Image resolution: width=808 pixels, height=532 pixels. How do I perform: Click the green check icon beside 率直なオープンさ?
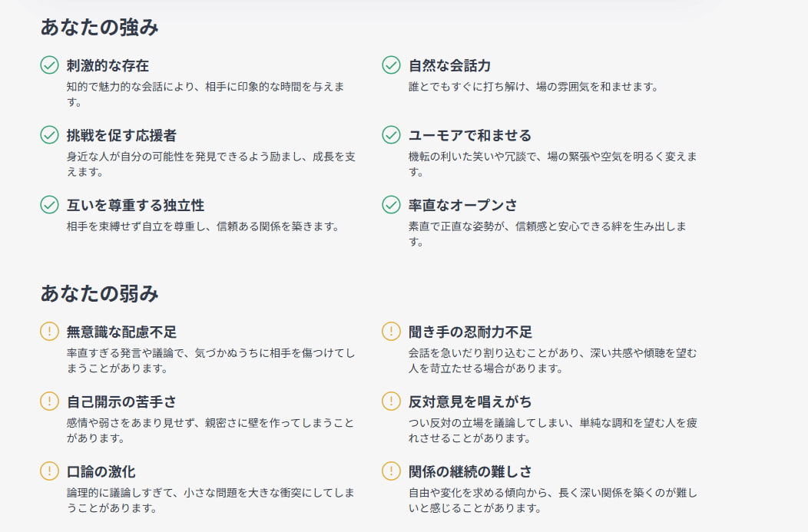391,204
